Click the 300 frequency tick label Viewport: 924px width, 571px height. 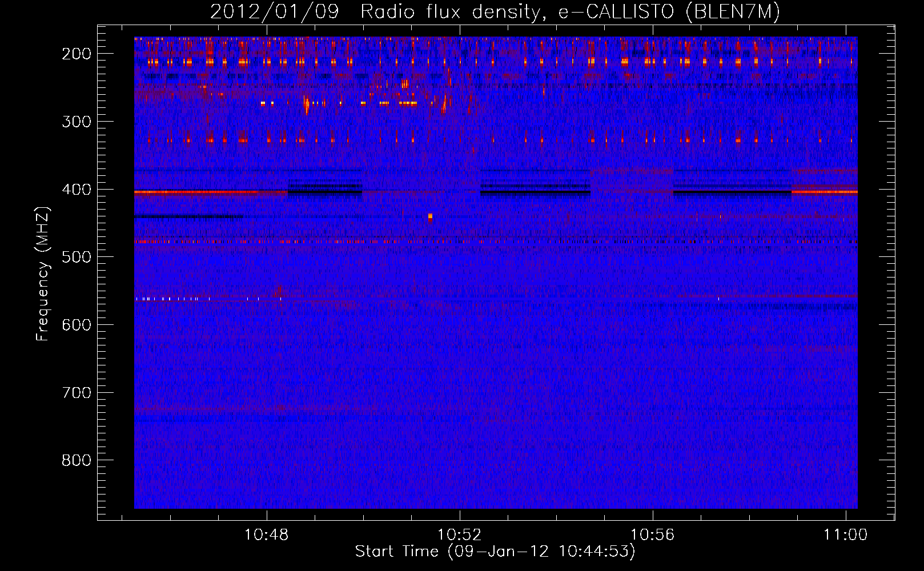click(x=77, y=122)
